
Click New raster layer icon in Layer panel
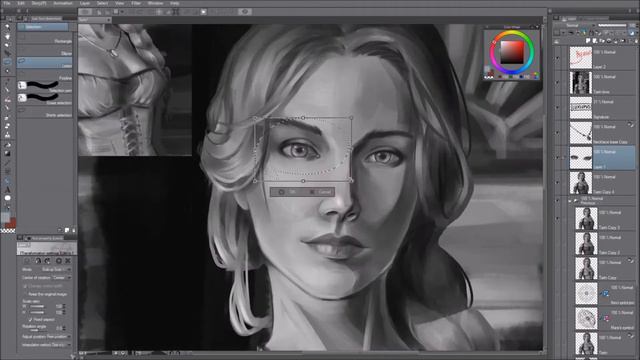coord(588,41)
